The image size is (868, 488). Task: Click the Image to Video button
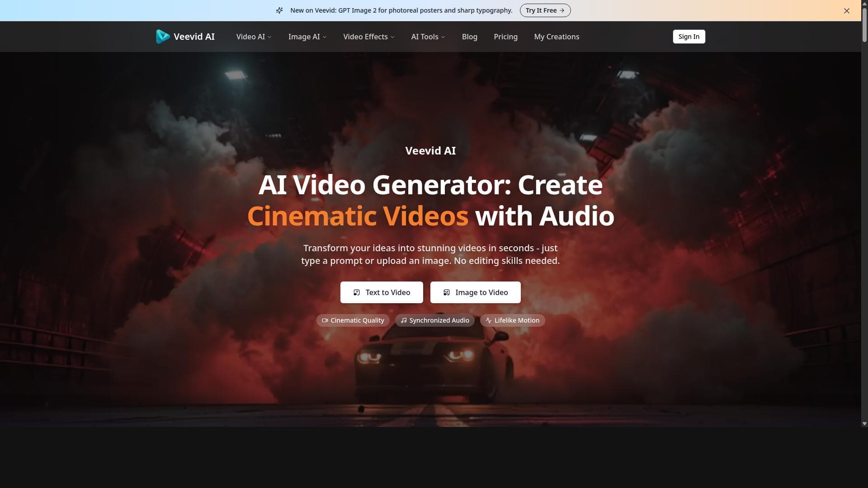click(x=476, y=292)
